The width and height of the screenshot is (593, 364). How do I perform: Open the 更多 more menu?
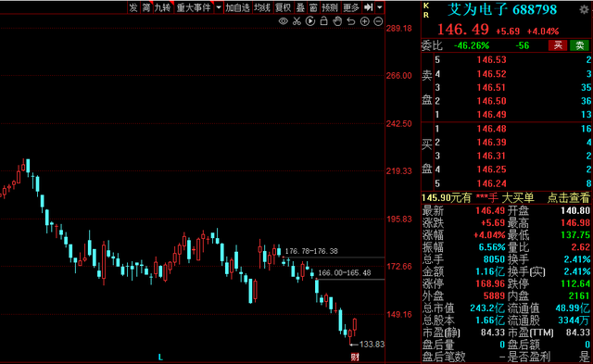tap(351, 7)
